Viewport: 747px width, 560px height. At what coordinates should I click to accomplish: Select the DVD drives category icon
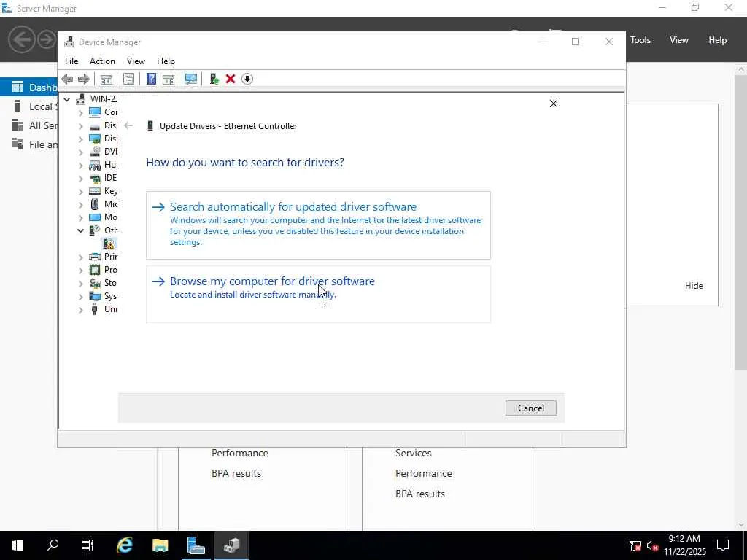(x=95, y=152)
